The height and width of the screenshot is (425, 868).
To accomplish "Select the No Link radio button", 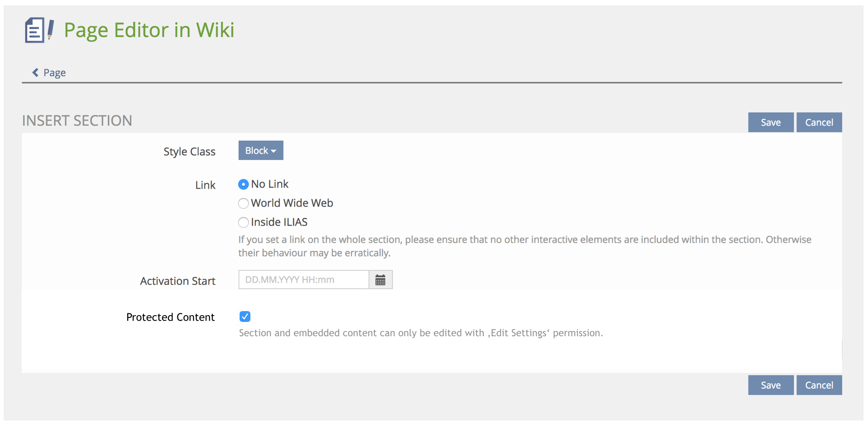I will click(243, 184).
